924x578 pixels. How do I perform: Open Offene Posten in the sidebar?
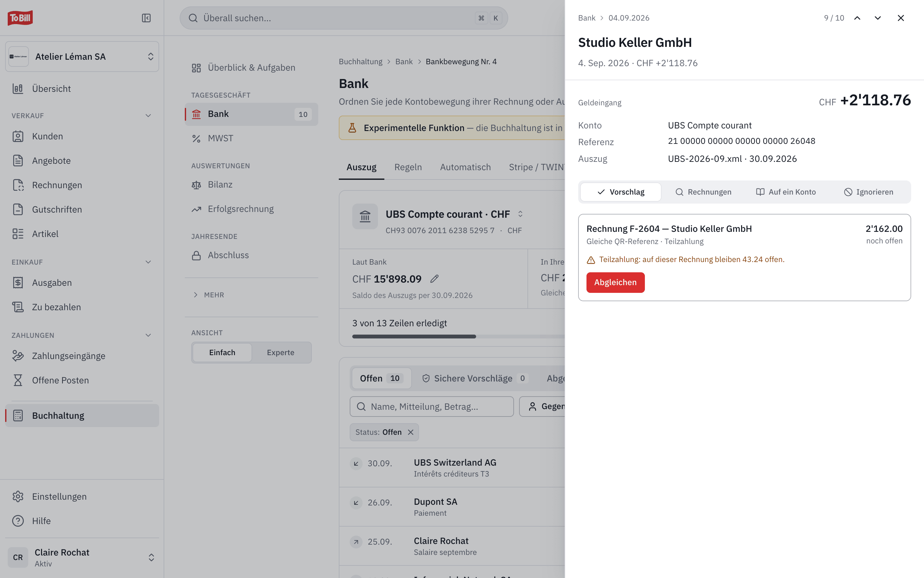click(x=82, y=381)
